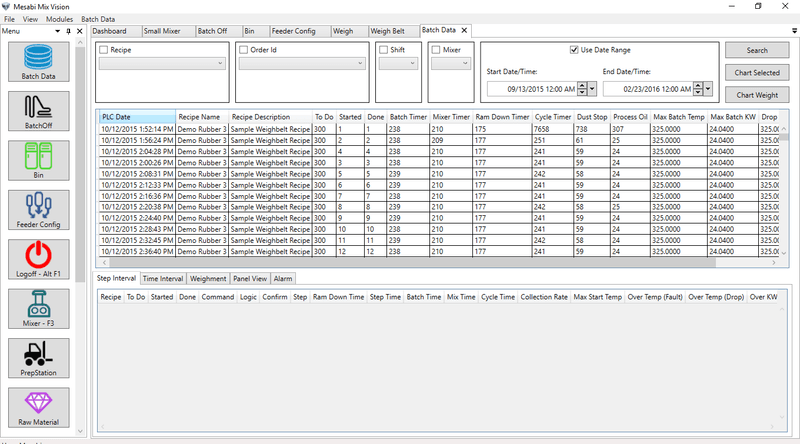Enable the Order Id filter checkbox
This screenshot has width=800, height=444.
pyautogui.click(x=243, y=50)
